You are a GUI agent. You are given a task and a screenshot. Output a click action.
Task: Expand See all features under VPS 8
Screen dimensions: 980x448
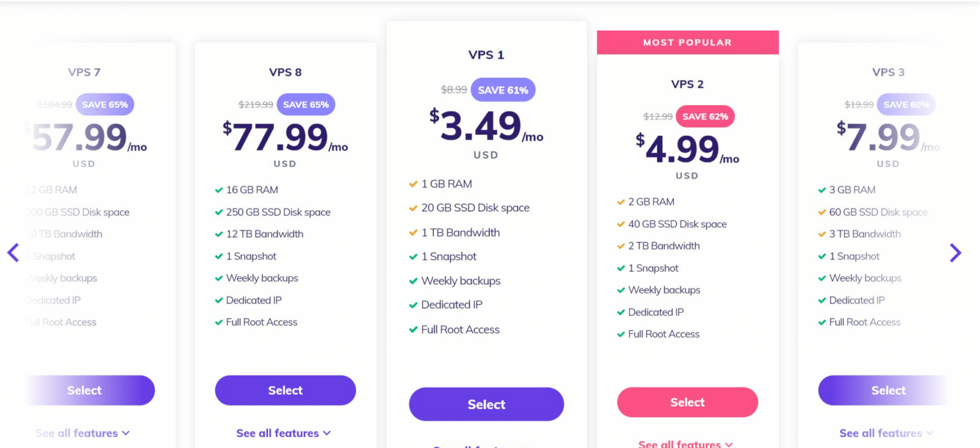tap(285, 433)
